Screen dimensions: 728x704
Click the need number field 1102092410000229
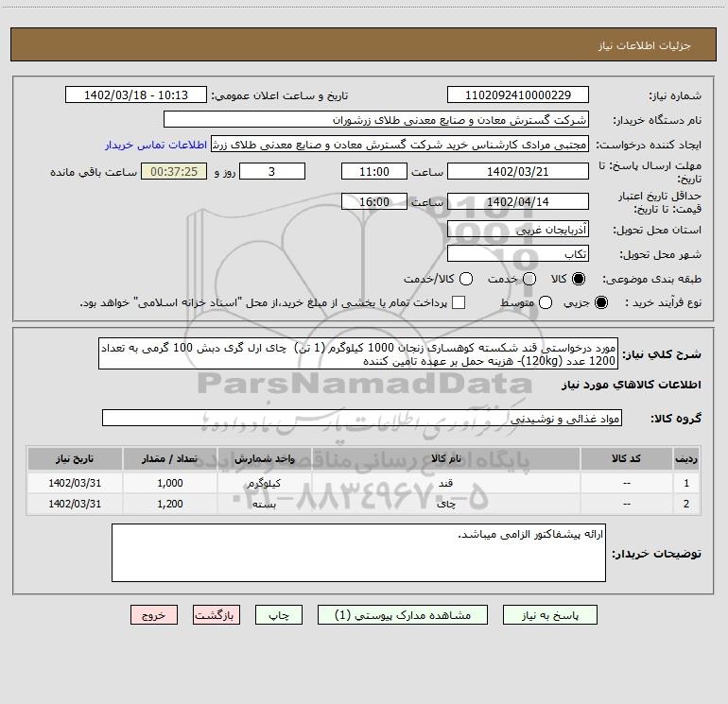[518, 95]
